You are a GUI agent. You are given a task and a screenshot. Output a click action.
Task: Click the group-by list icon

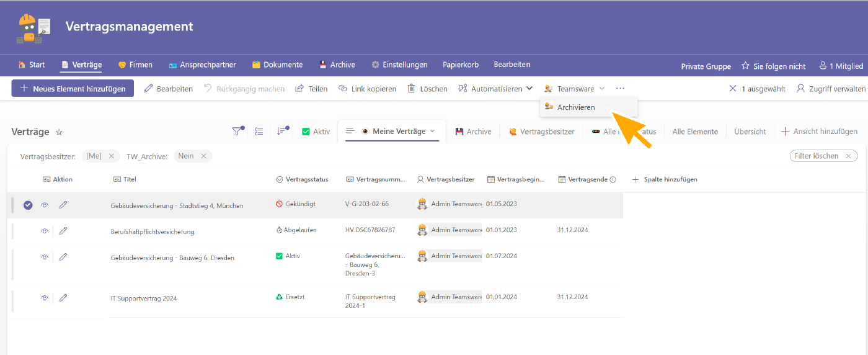pos(259,131)
